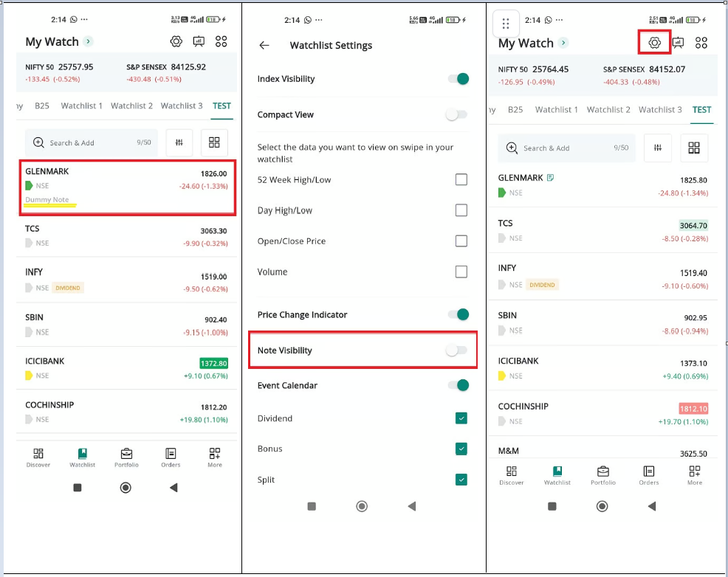Open Orders on the screen showing Dummy Note
Viewport: 728px width, 577px height.
pos(171,457)
